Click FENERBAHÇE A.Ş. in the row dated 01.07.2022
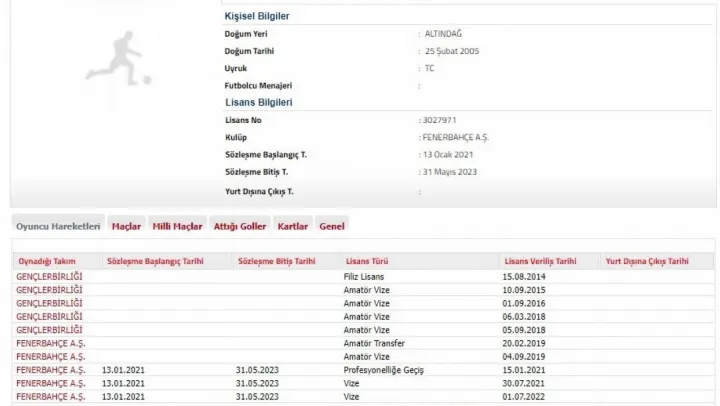Screen dimensions: 720x406 click(50, 397)
